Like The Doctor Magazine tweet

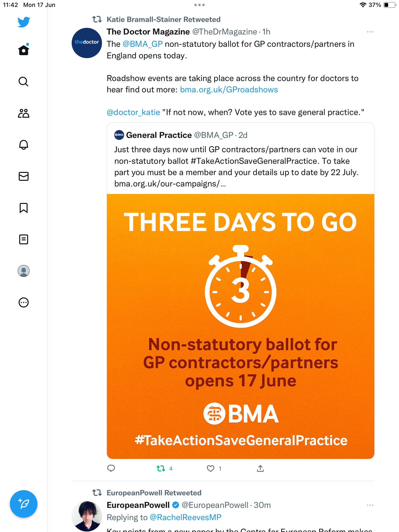pos(211,468)
